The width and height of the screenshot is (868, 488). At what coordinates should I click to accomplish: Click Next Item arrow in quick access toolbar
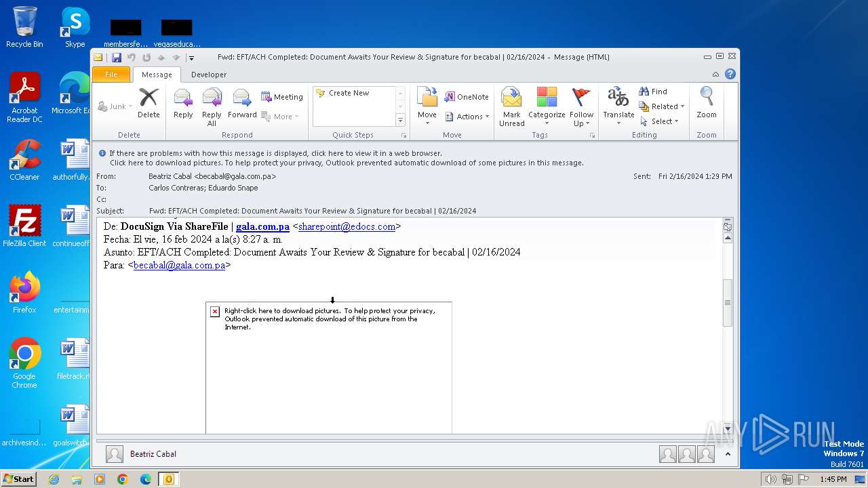pyautogui.click(x=176, y=58)
